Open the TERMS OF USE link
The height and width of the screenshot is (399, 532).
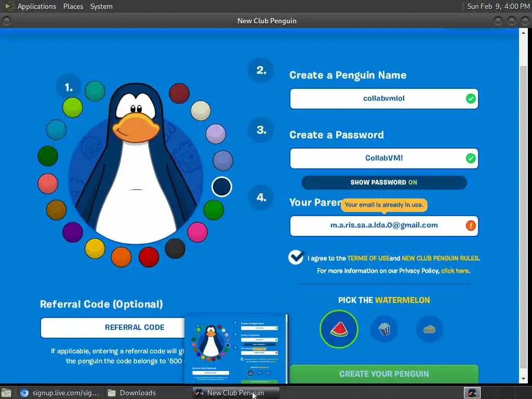pyautogui.click(x=368, y=258)
